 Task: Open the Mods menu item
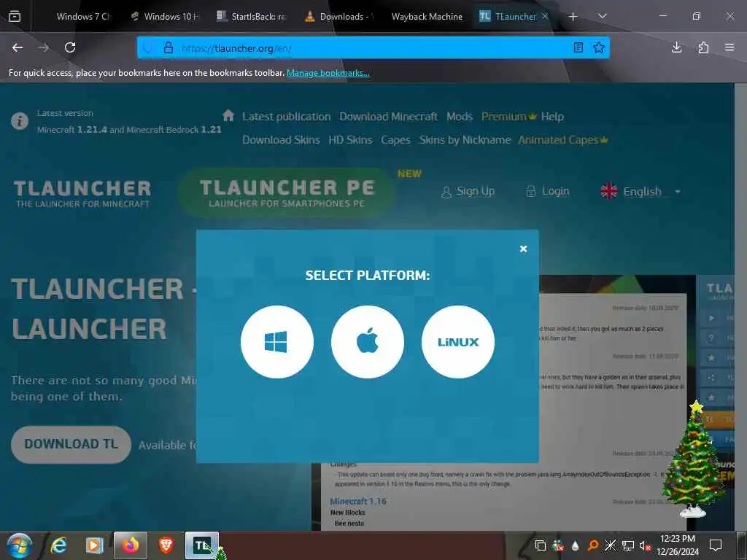coord(460,117)
